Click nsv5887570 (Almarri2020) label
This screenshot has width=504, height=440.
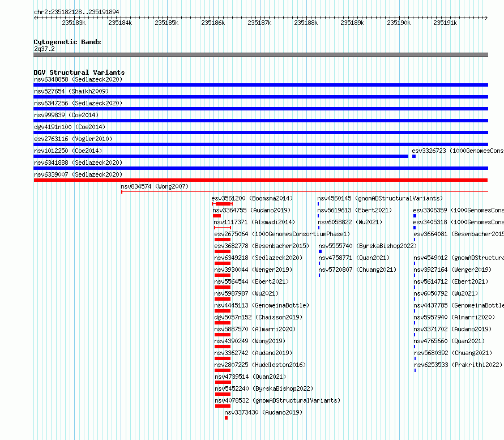click(255, 329)
